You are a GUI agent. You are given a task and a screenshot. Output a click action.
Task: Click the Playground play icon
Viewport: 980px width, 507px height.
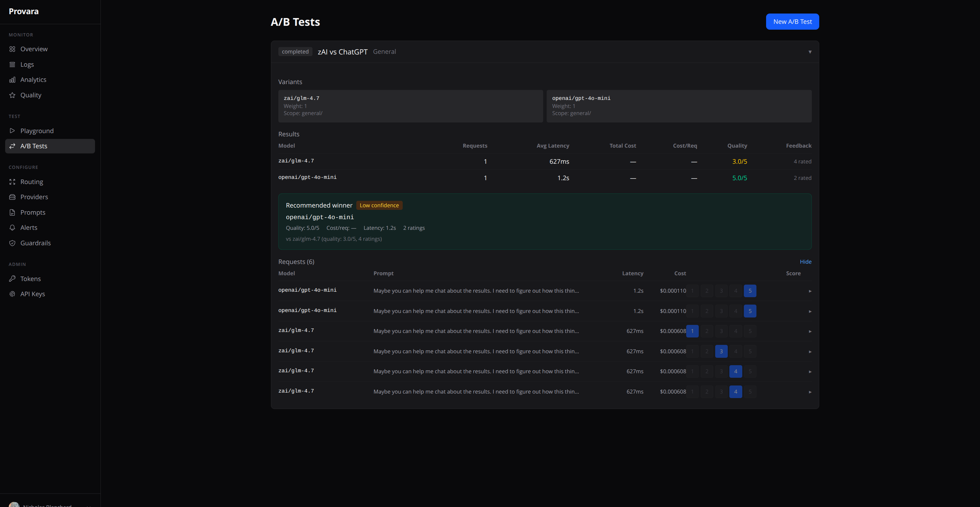point(12,131)
